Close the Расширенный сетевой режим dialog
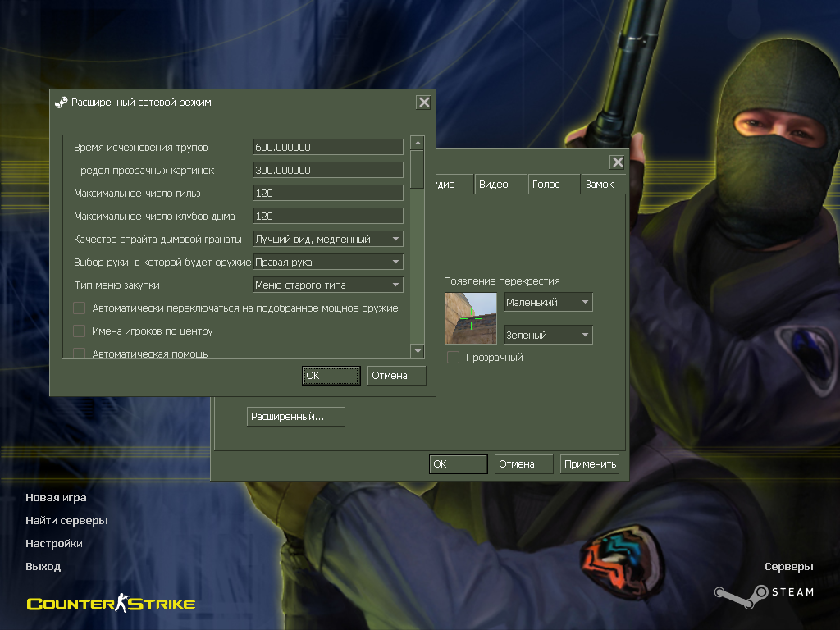This screenshot has width=840, height=630. [x=424, y=103]
